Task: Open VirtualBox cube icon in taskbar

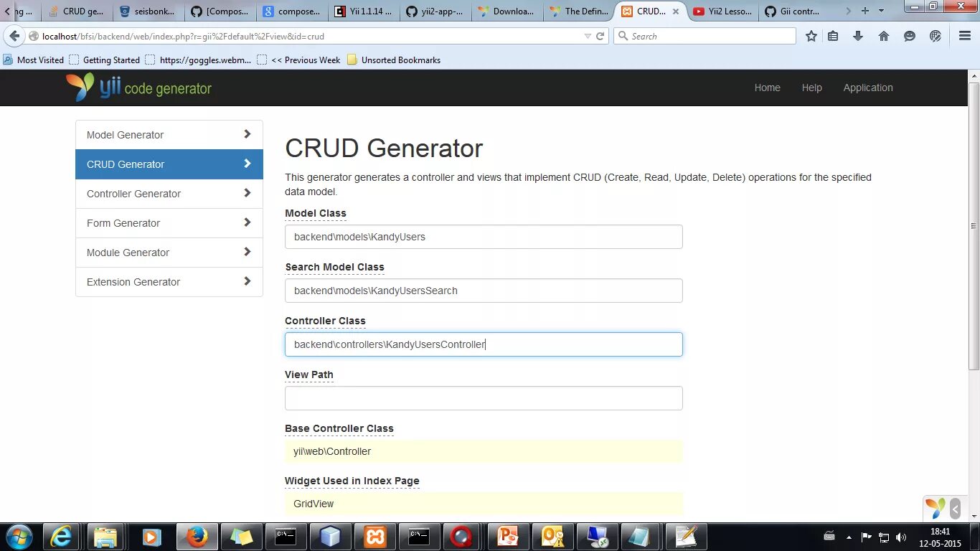Action: (x=330, y=537)
